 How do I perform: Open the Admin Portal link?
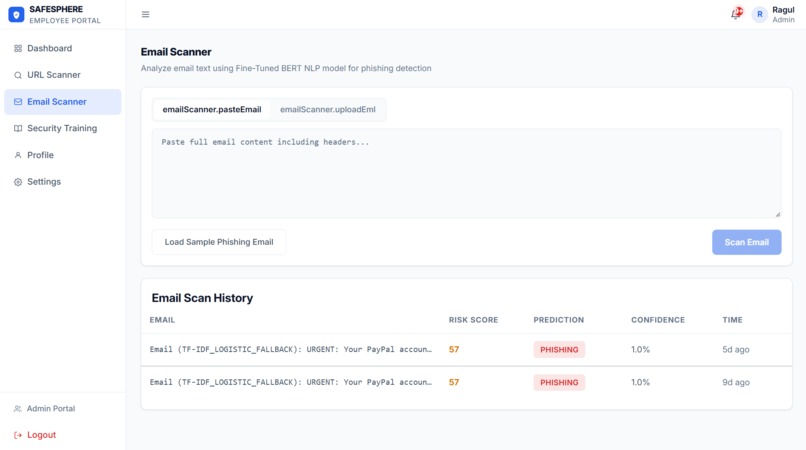pos(51,409)
